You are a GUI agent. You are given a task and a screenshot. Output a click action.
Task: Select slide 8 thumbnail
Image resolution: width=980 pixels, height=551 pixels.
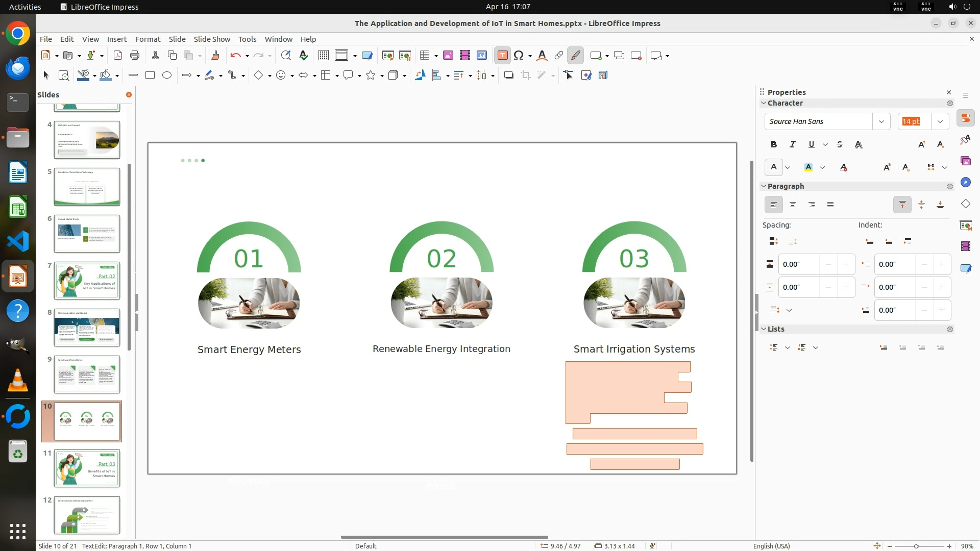click(x=87, y=328)
